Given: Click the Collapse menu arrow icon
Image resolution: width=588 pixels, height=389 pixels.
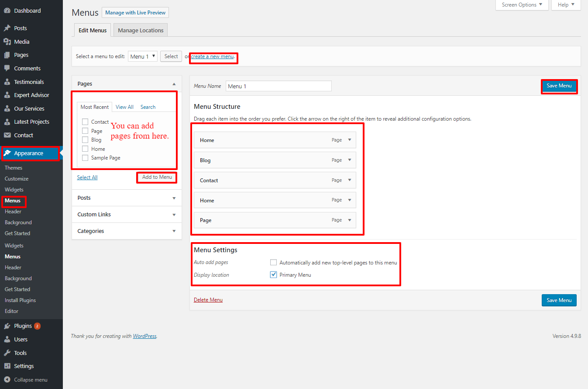Looking at the screenshot, I should click(x=7, y=380).
